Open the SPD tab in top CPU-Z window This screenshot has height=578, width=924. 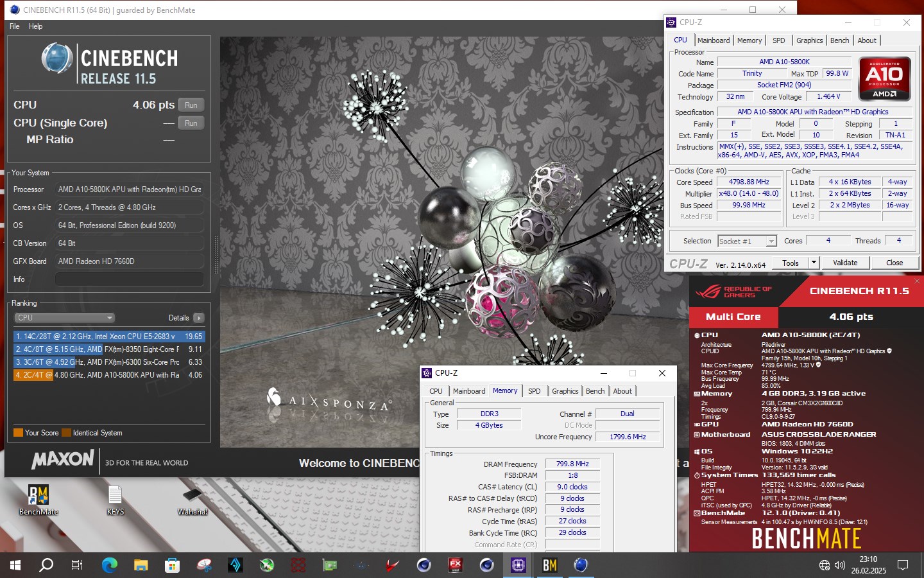[x=778, y=40]
